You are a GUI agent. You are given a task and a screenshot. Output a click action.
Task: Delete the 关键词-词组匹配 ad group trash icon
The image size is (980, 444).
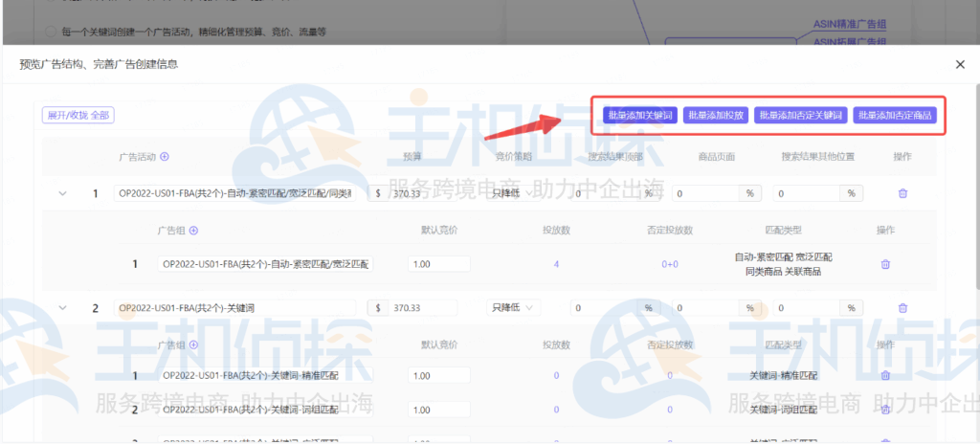click(885, 410)
